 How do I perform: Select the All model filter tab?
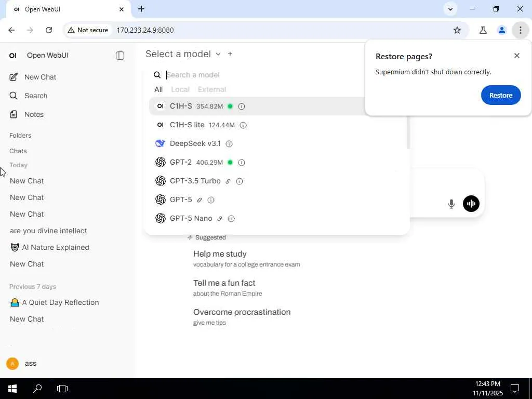pyautogui.click(x=158, y=89)
